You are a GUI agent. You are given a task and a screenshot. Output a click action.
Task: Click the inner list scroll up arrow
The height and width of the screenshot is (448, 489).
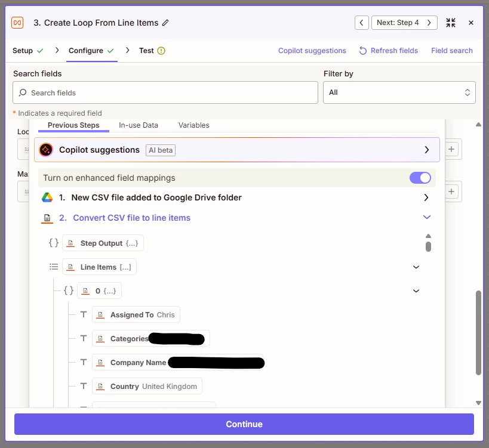(x=428, y=236)
